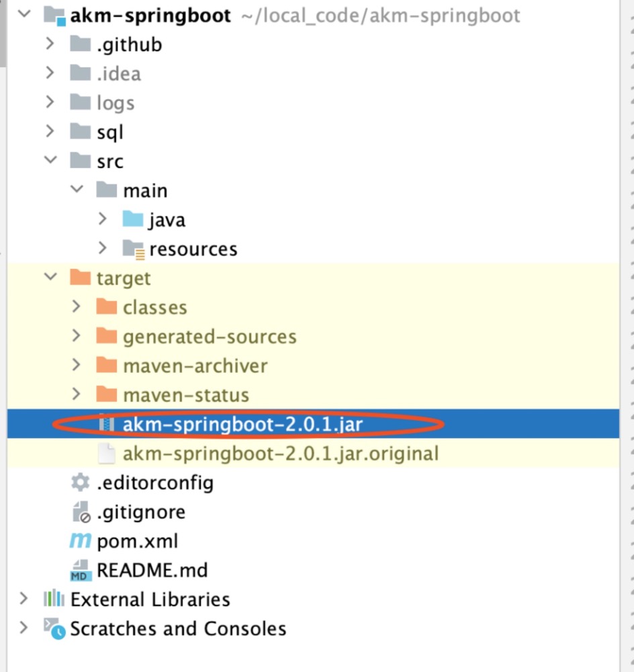Expand the .github folder

coord(50,44)
